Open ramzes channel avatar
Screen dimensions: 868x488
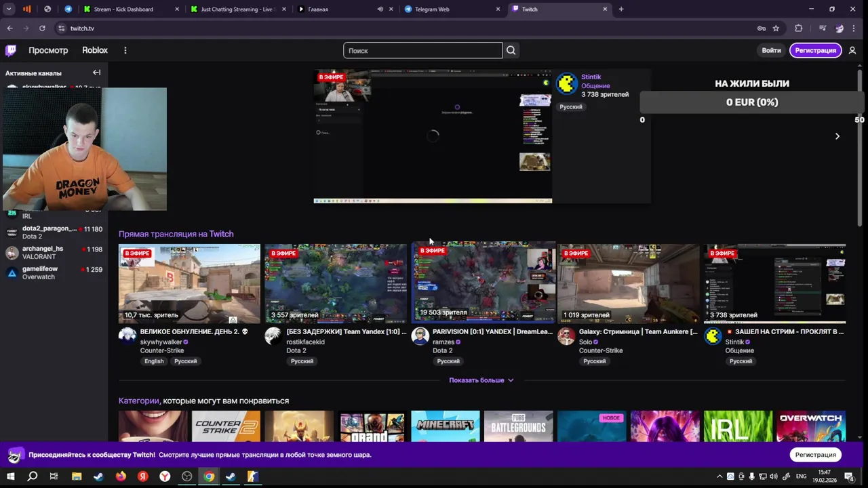click(420, 336)
